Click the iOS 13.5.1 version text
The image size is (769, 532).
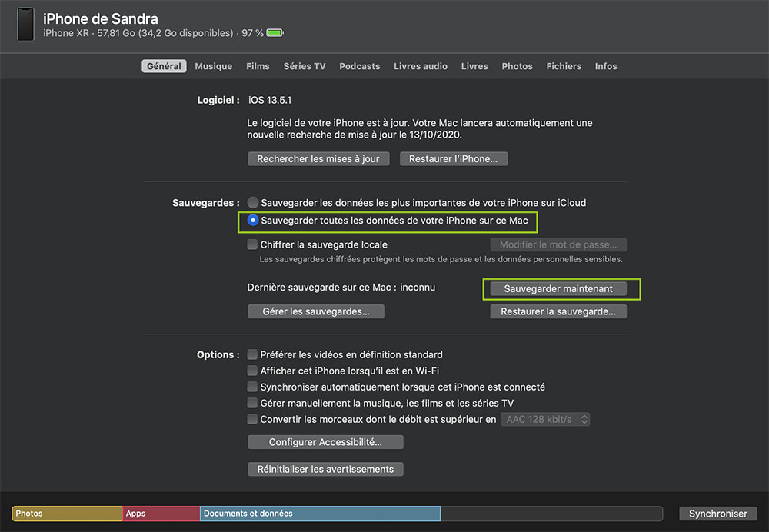coord(270,100)
